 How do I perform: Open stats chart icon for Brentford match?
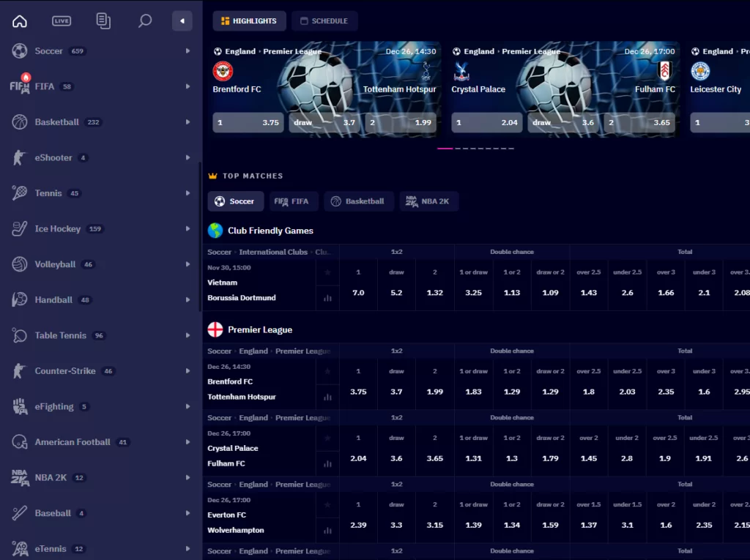[x=327, y=397]
